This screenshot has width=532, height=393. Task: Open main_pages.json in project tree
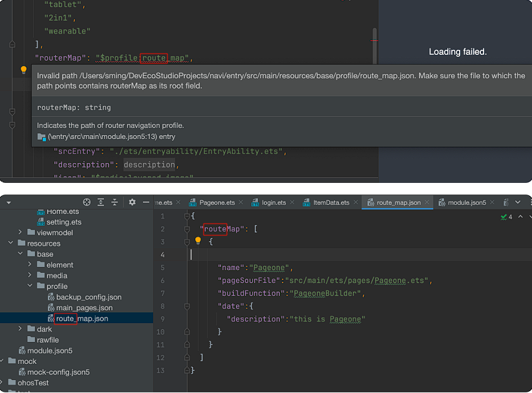84,308
